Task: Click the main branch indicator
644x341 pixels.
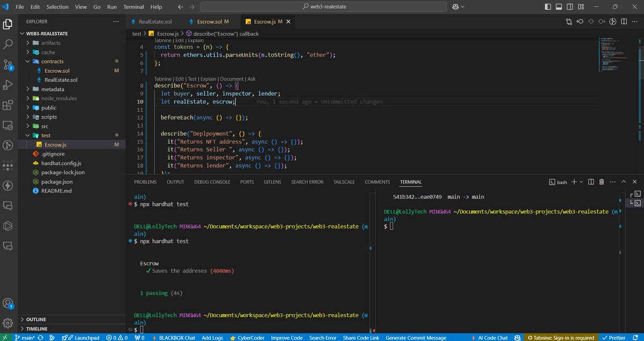Action: (x=25, y=338)
